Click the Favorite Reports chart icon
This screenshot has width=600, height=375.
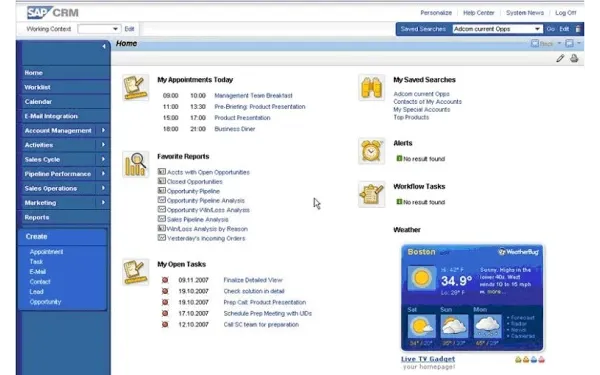(x=135, y=165)
